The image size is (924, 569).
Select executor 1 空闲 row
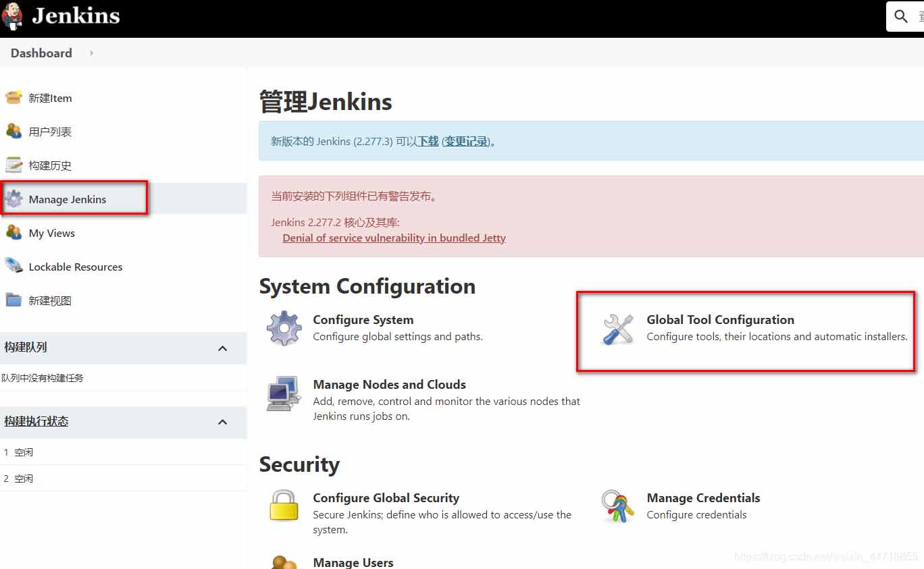(x=123, y=452)
